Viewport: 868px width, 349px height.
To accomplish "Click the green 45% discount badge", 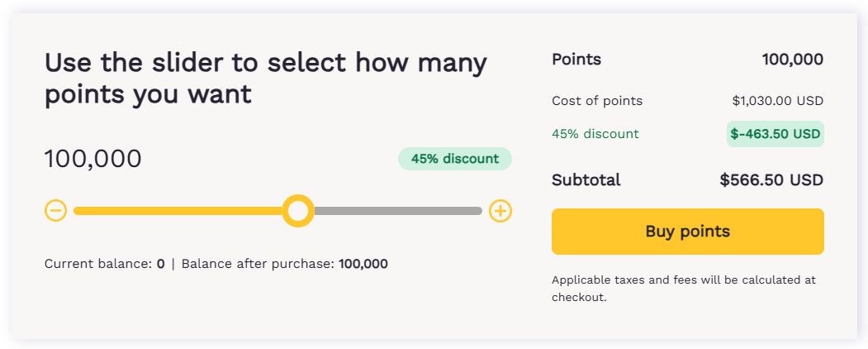I will [454, 159].
